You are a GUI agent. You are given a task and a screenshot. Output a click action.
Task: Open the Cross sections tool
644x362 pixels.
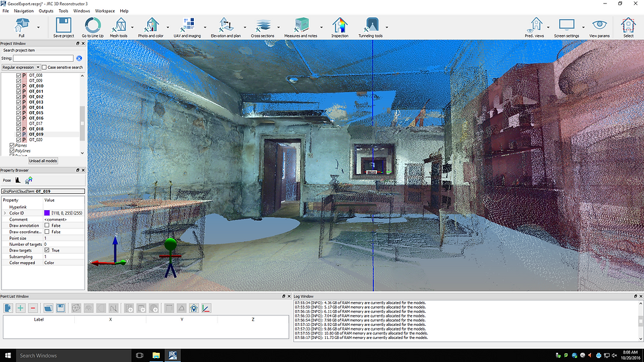click(x=263, y=25)
